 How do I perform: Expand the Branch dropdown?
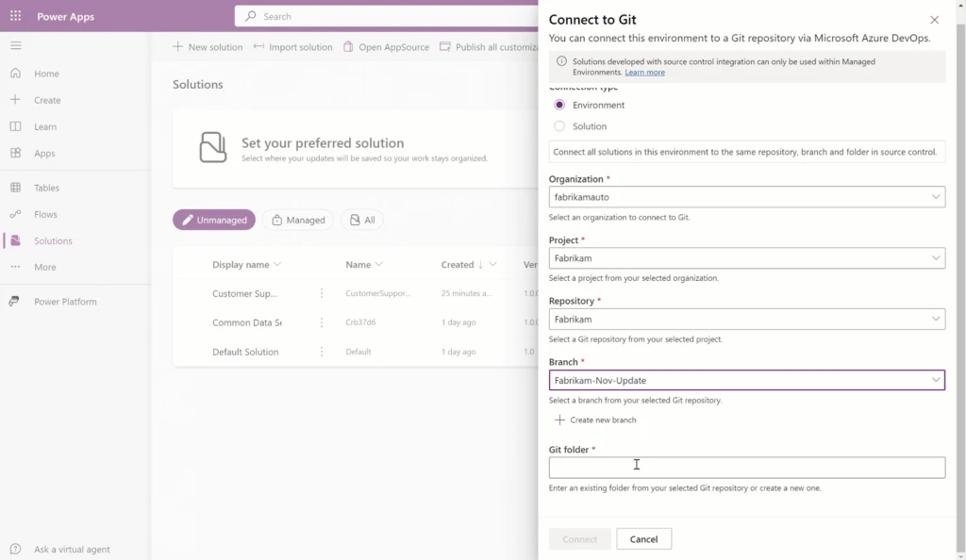pos(935,380)
